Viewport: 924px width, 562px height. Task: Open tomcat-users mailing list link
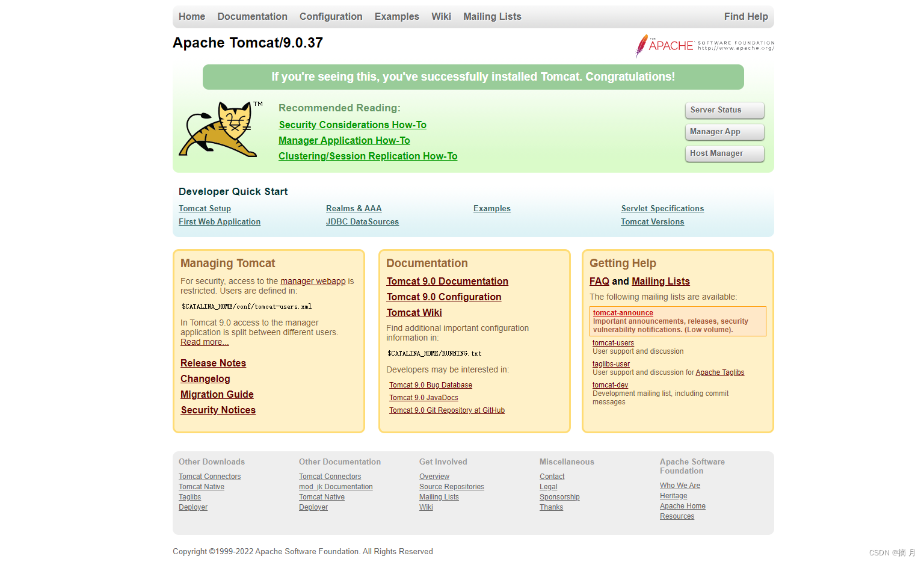pos(613,343)
